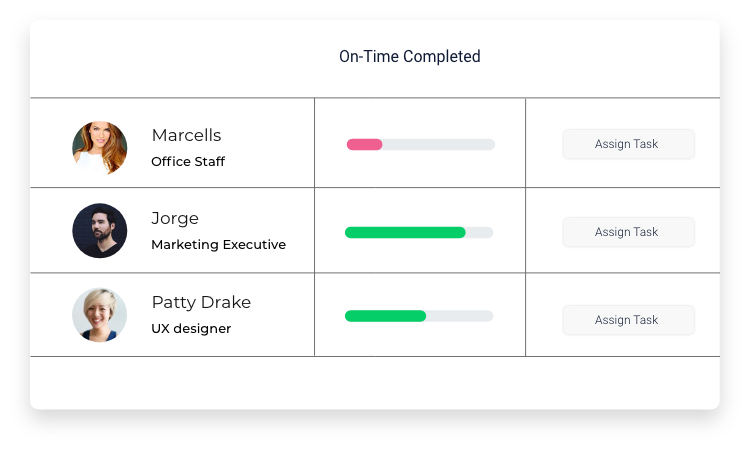
Task: Click green filled part of Jorge's progress bar
Action: pos(405,232)
